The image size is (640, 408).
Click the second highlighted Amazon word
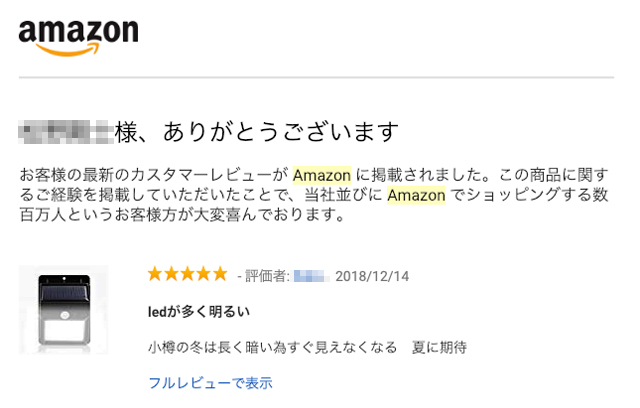click(x=416, y=194)
